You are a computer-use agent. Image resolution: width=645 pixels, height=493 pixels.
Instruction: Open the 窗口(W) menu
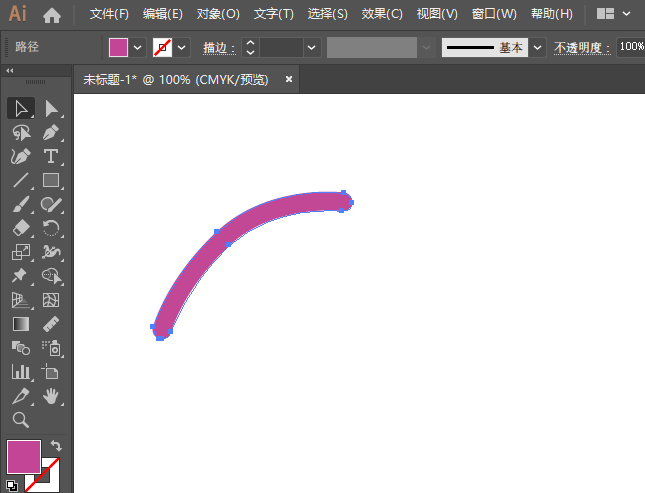point(494,14)
